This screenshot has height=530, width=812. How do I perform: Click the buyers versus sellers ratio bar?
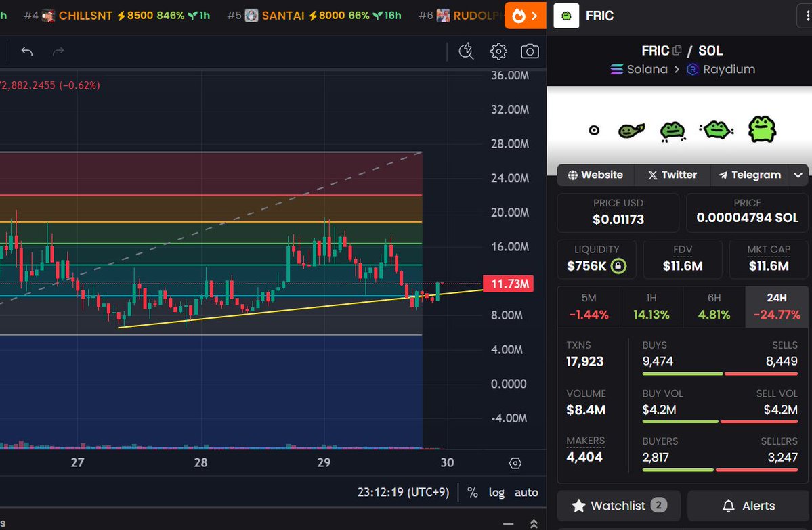720,470
